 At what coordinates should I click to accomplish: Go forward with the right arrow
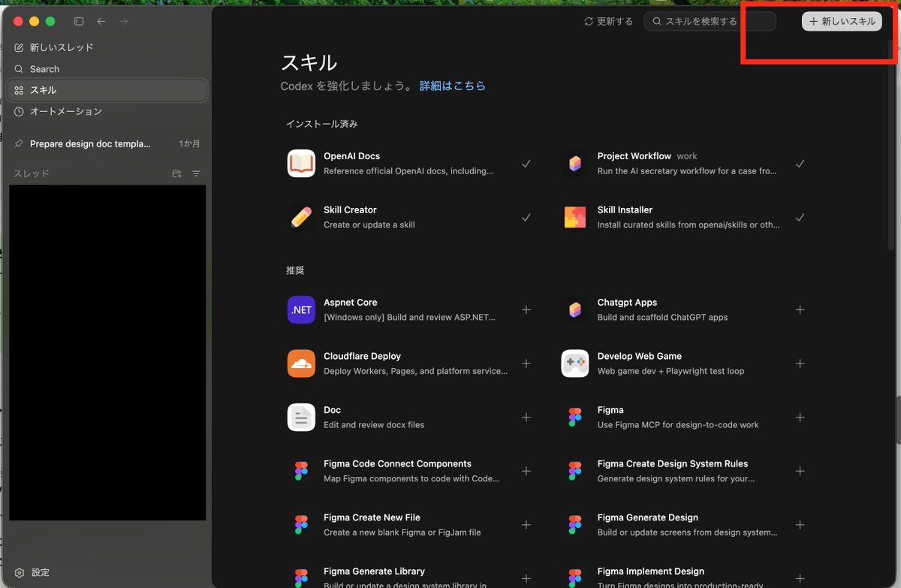(x=123, y=22)
